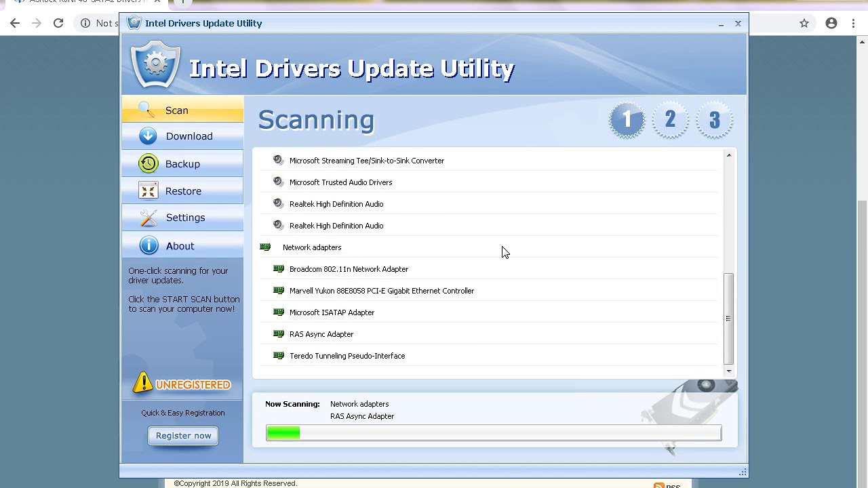Viewport: 868px width, 488px height.
Task: Click the Marvell Yukon Ethernet Controller icon
Action: click(x=278, y=290)
